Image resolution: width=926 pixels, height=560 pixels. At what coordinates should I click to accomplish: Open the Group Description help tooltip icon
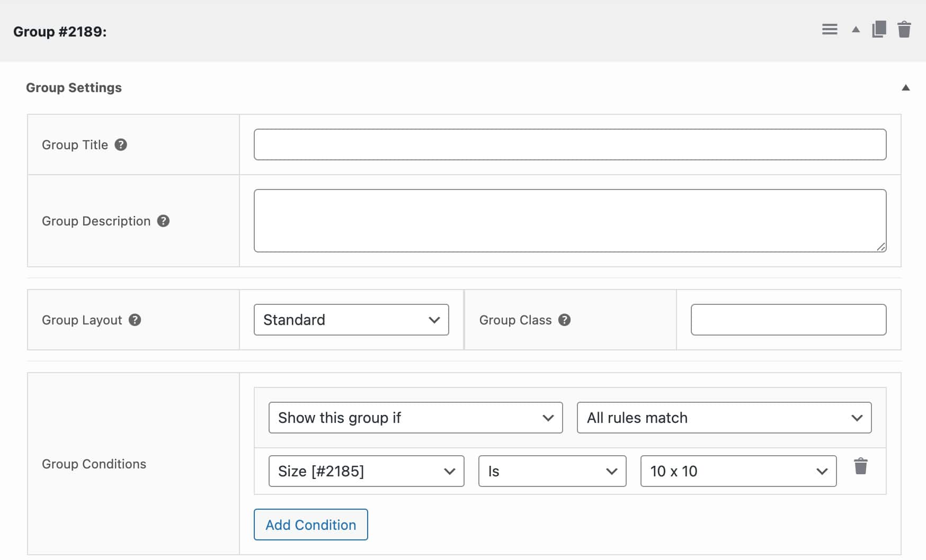click(x=164, y=221)
